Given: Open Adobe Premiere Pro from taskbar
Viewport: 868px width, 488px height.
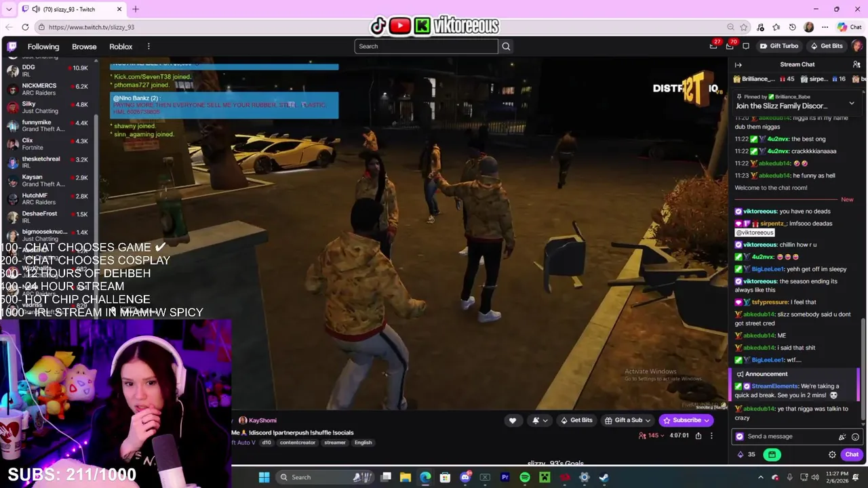Looking at the screenshot, I should [x=505, y=477].
